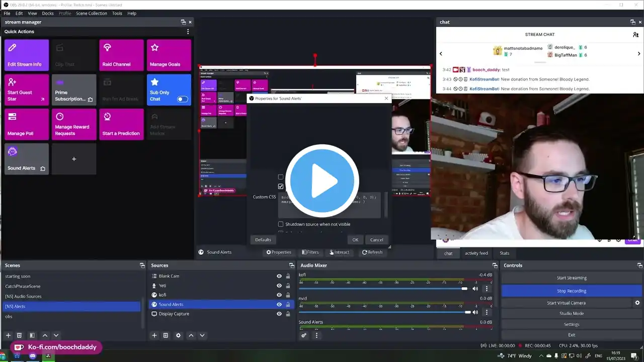Open the Start Guest Star quick action
Screen dimensions: 644x362
click(x=27, y=90)
